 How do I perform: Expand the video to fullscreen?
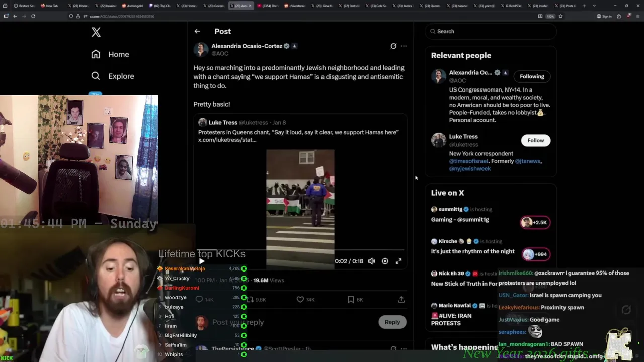(398, 261)
